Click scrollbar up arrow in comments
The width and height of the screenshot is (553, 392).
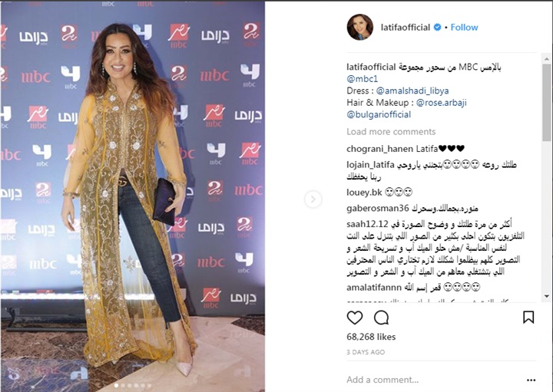tap(547, 59)
